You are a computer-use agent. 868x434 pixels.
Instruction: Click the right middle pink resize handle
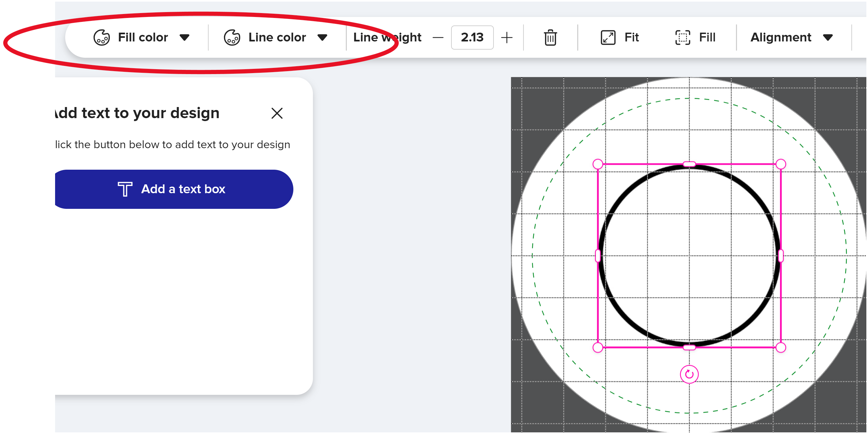[781, 256]
